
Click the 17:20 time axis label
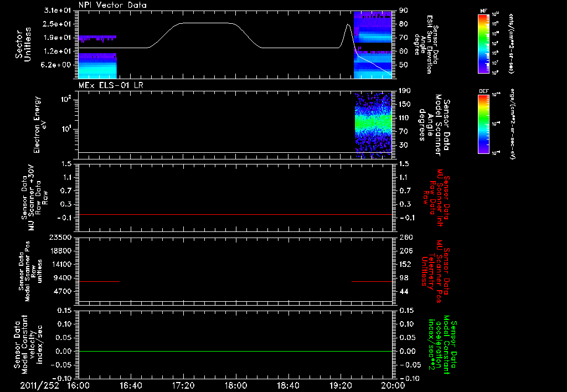click(x=183, y=385)
